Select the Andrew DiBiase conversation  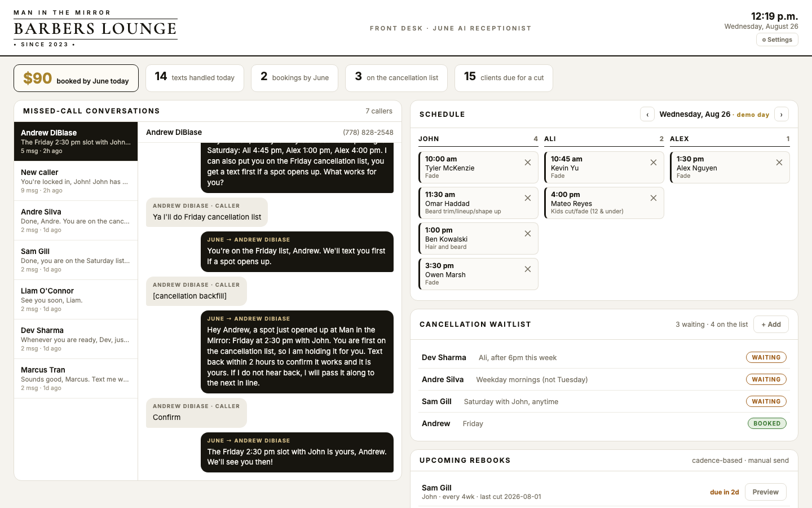[76, 142]
